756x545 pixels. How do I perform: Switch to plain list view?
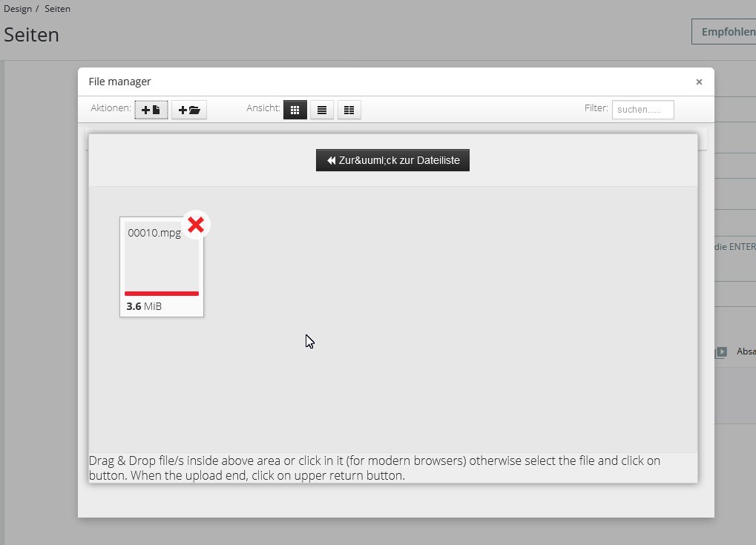[321, 110]
